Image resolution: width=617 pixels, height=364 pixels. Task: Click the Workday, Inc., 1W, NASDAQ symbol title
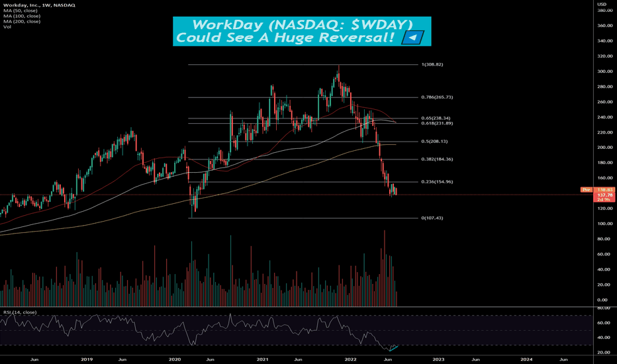(x=39, y=5)
